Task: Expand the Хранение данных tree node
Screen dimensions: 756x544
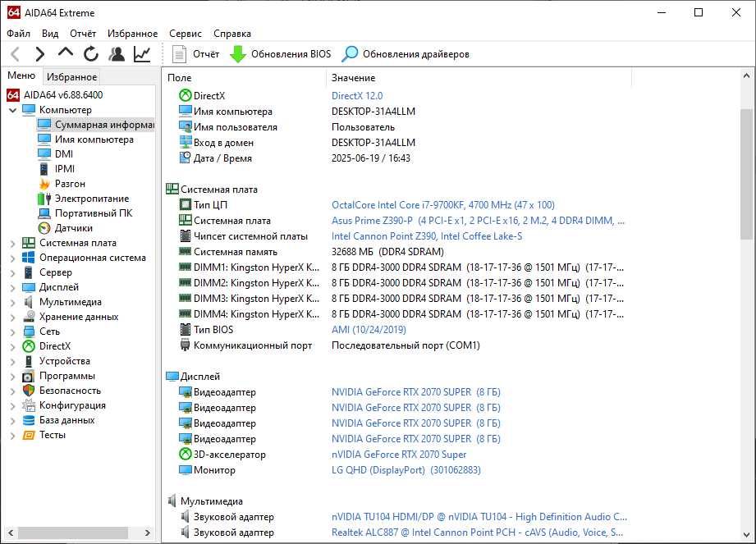Action: 13,318
